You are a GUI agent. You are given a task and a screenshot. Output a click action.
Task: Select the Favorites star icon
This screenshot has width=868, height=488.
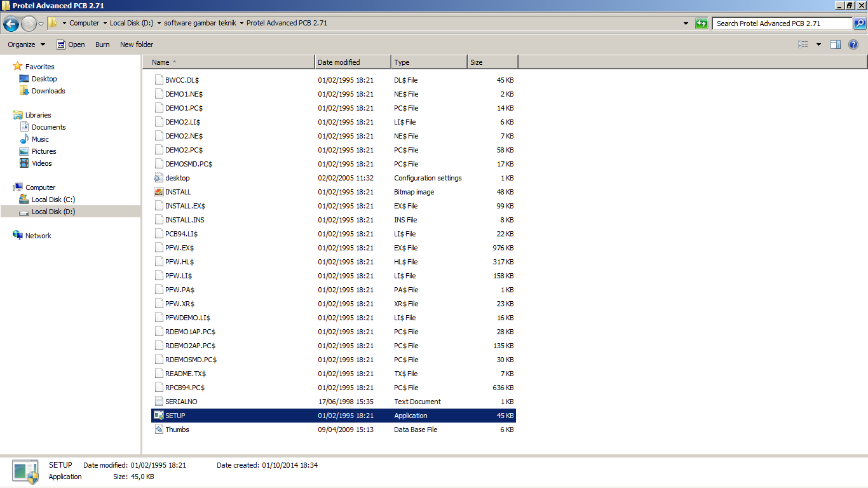coord(18,66)
